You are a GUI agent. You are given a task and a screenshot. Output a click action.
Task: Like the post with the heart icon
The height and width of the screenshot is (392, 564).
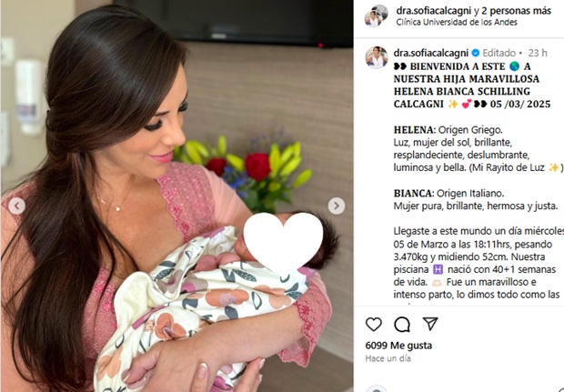click(373, 325)
